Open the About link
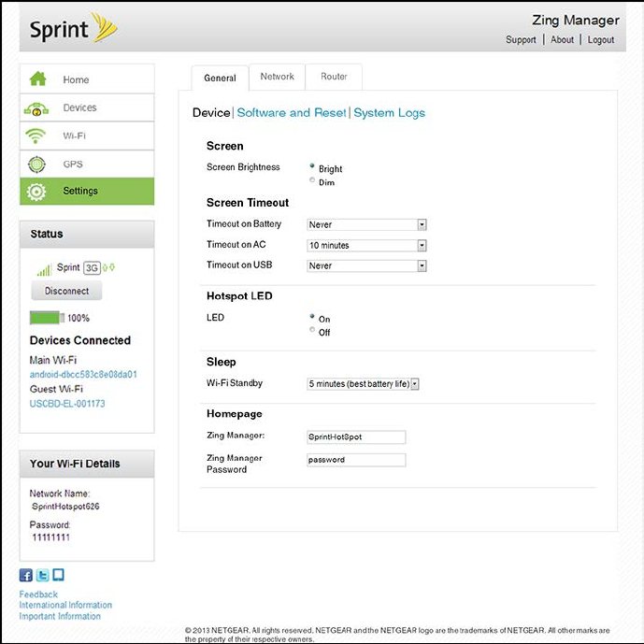644x644 pixels. [x=562, y=40]
